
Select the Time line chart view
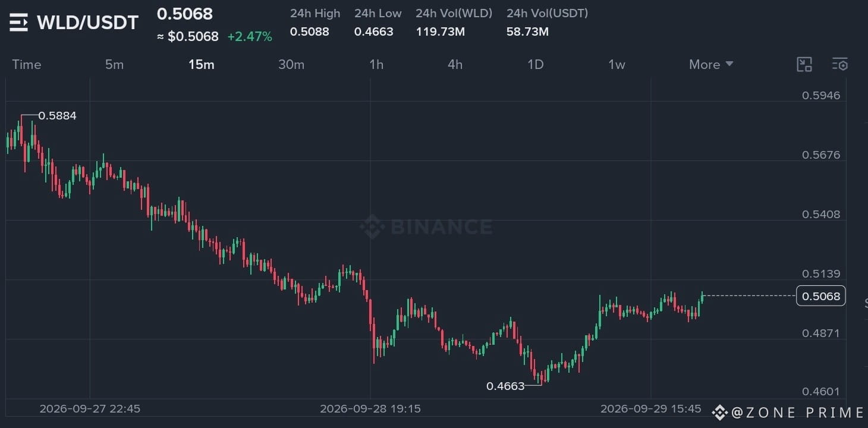[x=27, y=64]
